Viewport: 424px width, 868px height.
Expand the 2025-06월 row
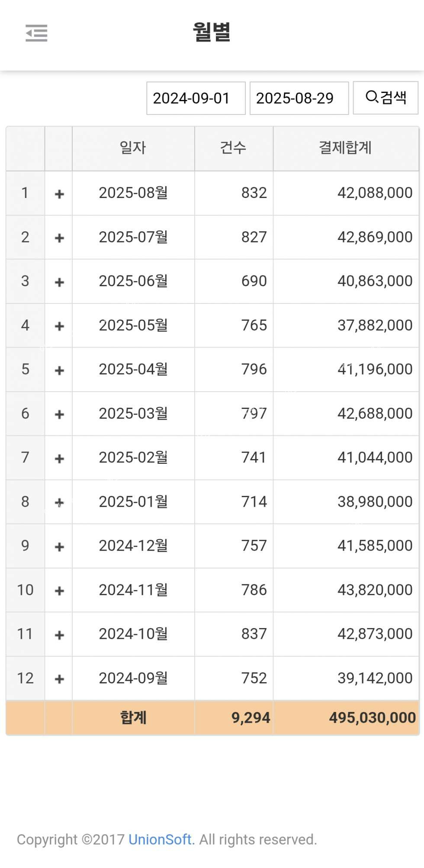point(59,282)
